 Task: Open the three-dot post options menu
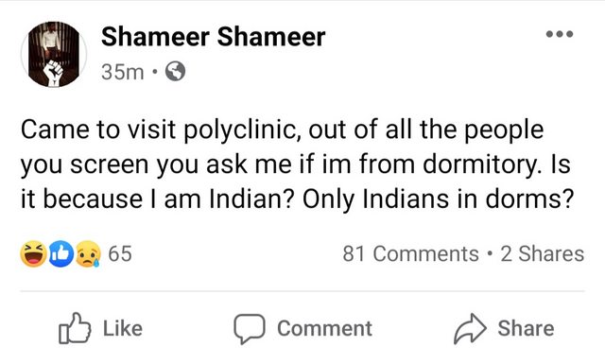tap(560, 34)
